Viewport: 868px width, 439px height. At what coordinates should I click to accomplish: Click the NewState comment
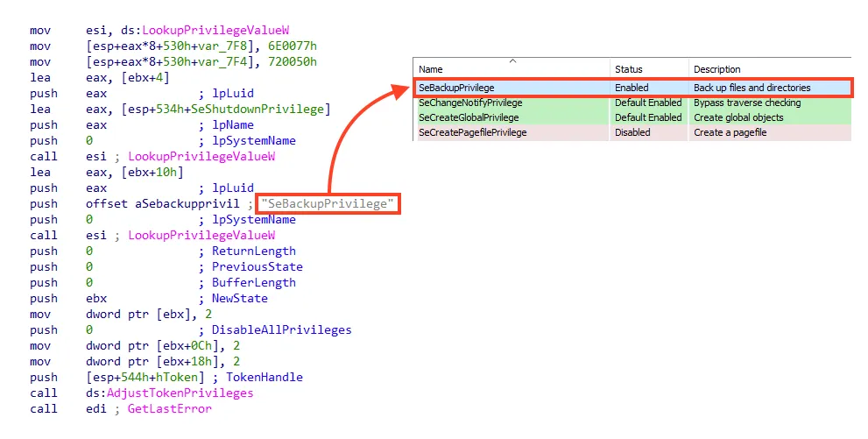click(240, 299)
